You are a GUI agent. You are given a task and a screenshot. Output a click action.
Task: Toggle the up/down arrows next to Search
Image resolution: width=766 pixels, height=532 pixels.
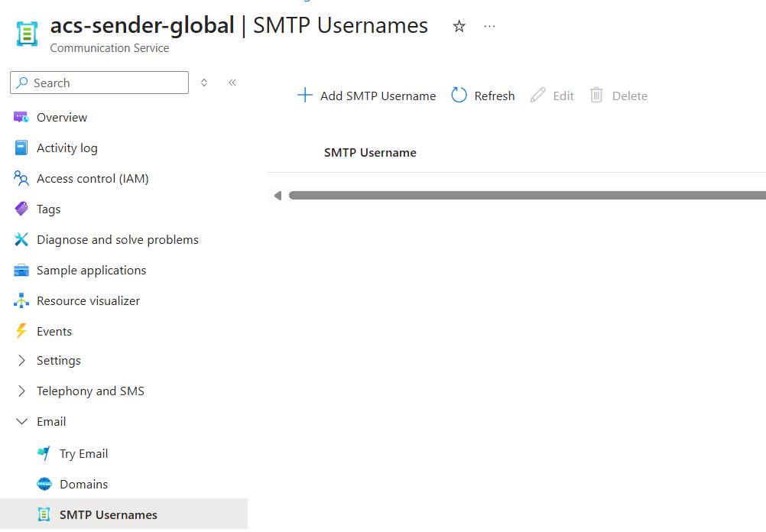204,83
